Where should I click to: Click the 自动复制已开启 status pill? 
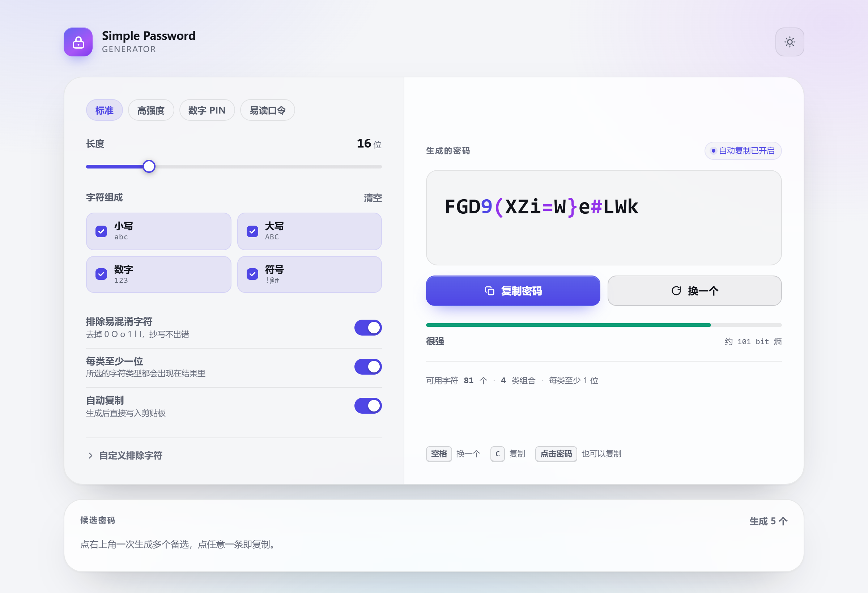[743, 150]
